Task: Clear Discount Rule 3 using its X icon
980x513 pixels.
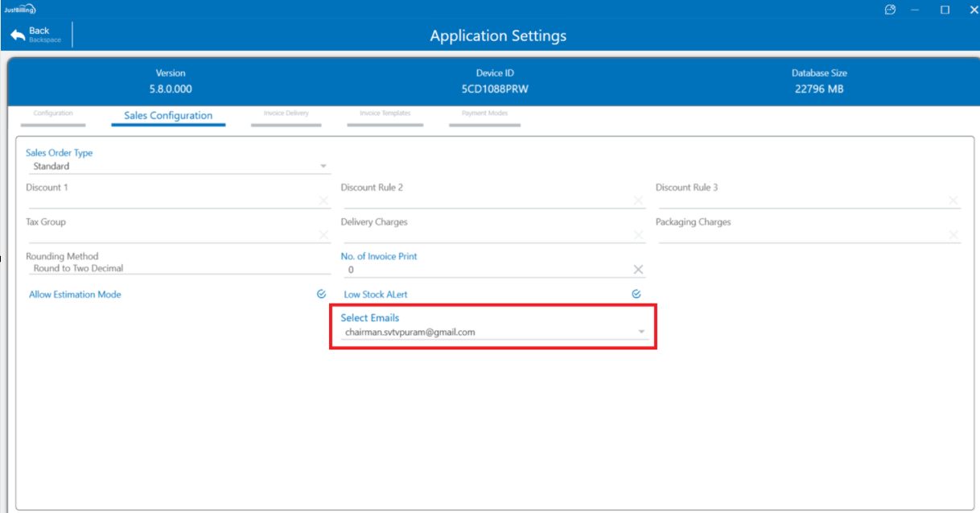Action: pyautogui.click(x=953, y=201)
